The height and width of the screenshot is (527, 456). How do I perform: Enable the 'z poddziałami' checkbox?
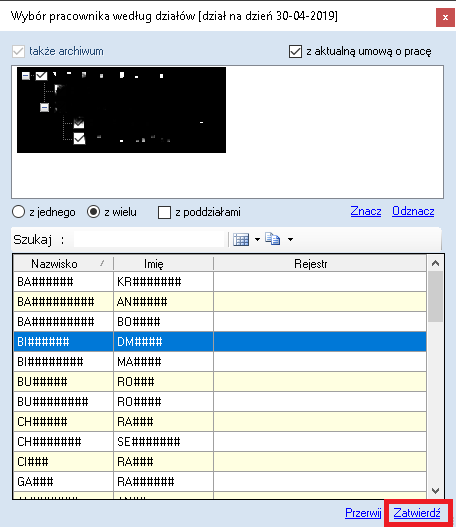tap(164, 212)
